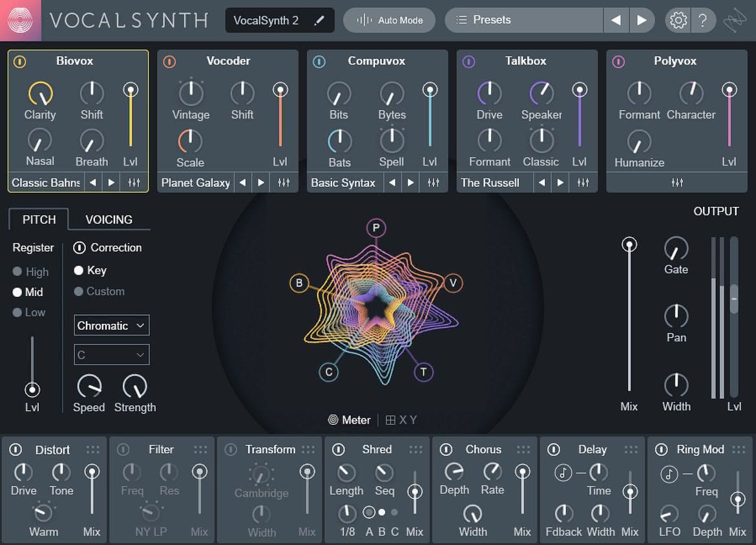Open Talkbox advanced settings sliders icon

[583, 182]
